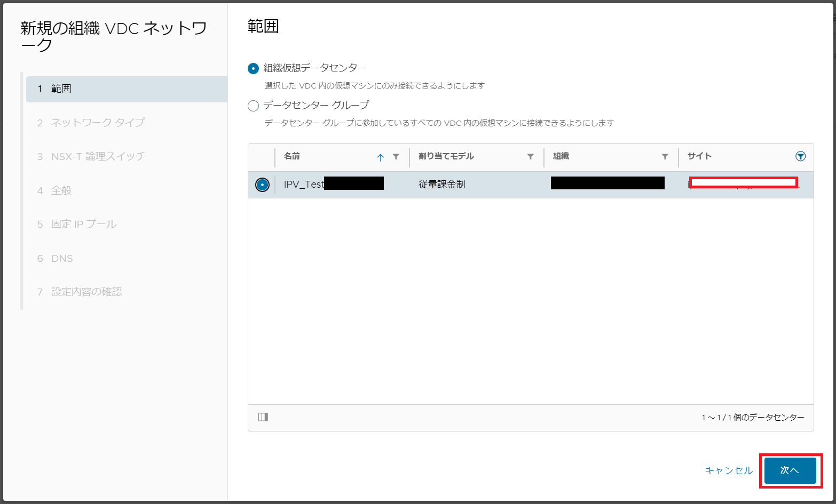Click the サイト column header

699,157
